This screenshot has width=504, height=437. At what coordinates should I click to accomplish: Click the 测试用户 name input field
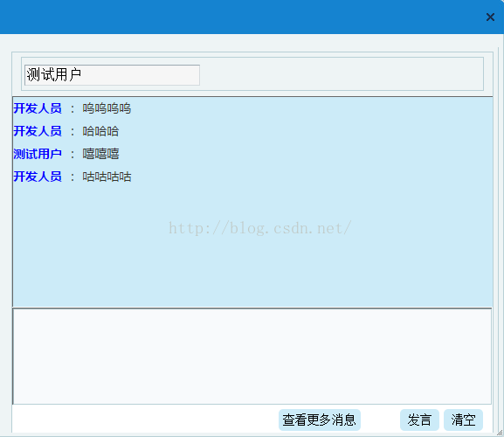(x=112, y=75)
